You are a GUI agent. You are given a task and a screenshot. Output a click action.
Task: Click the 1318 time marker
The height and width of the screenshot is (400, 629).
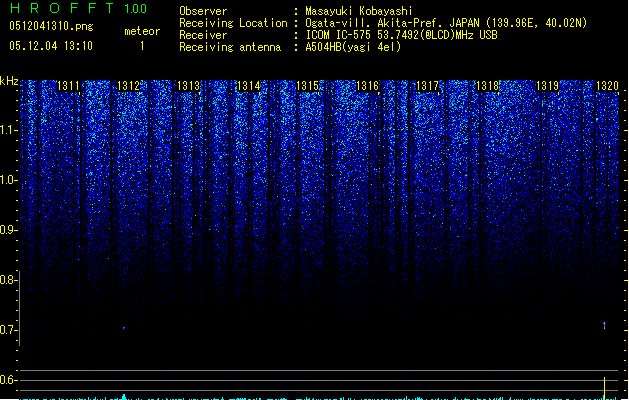487,86
